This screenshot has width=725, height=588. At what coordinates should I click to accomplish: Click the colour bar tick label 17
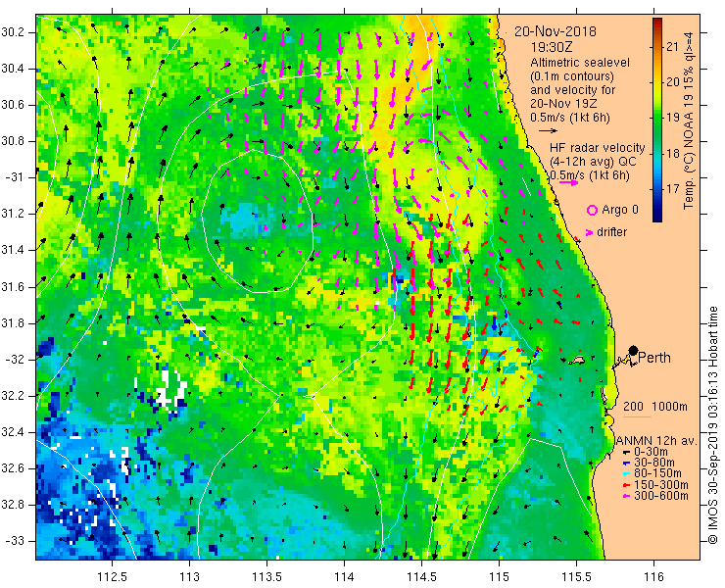click(x=673, y=189)
